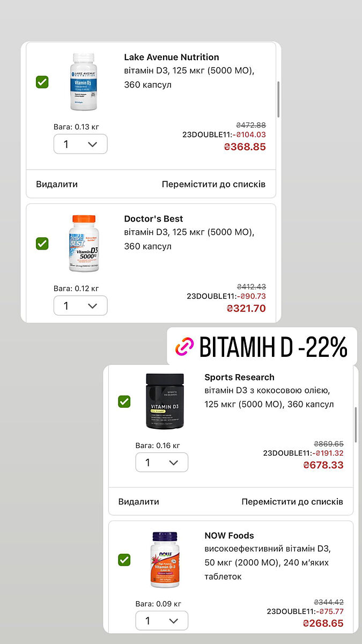
Task: Toggle the NOW Foods item checkbox
Action: (x=124, y=560)
